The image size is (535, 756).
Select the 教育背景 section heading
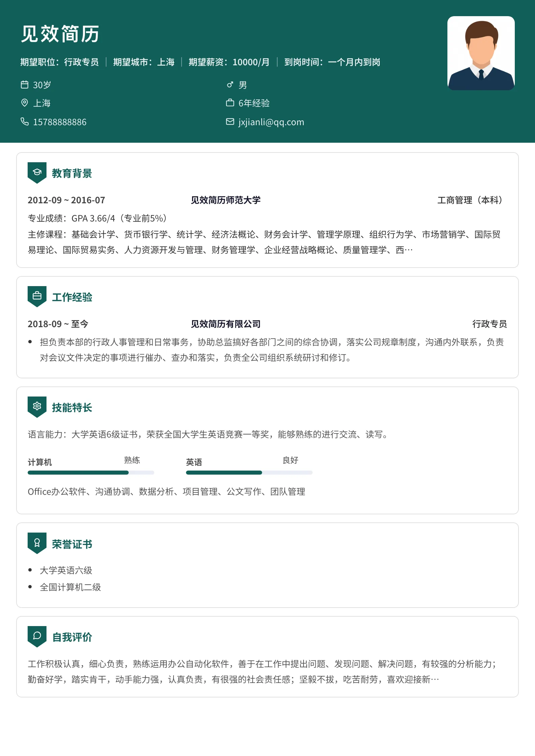[x=72, y=173]
